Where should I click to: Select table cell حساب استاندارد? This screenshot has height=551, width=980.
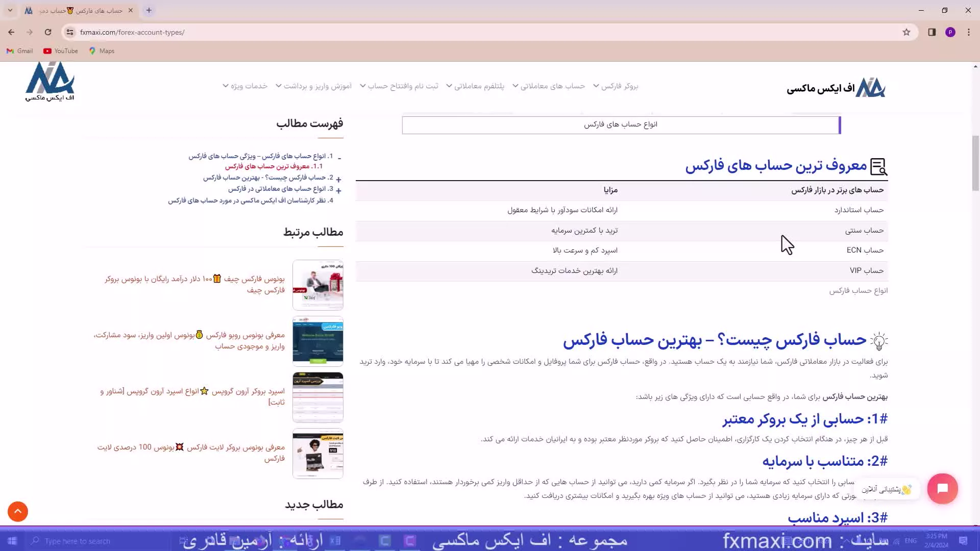click(859, 210)
